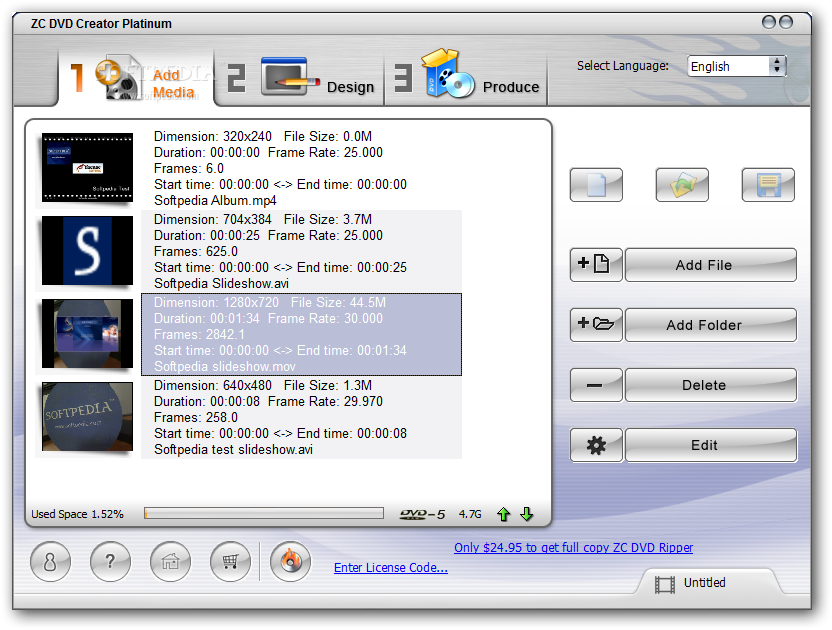This screenshot has width=832, height=630.
Task: Switch to the Produce step tab
Action: tap(466, 79)
